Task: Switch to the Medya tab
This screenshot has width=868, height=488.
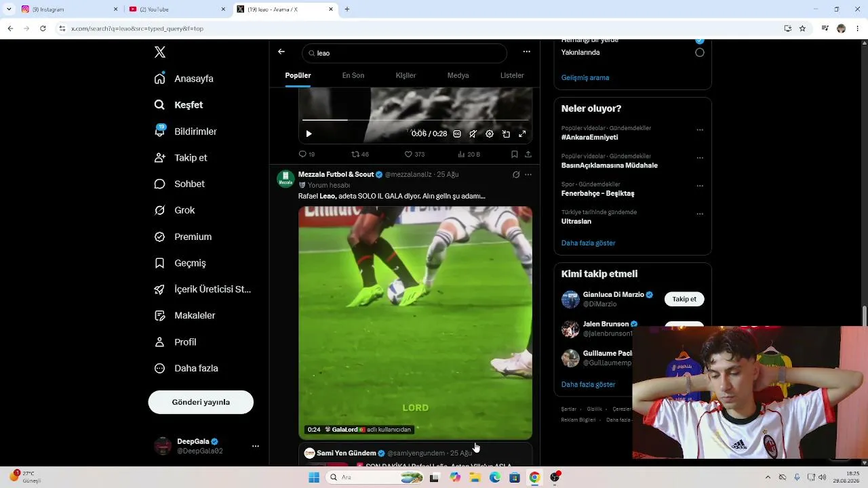Action: (x=458, y=75)
